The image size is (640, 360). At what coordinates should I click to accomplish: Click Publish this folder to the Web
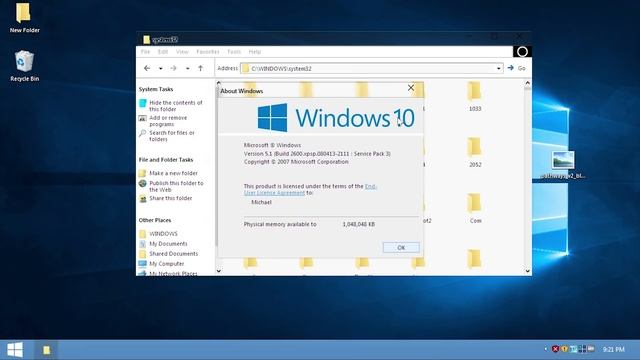[176, 187]
